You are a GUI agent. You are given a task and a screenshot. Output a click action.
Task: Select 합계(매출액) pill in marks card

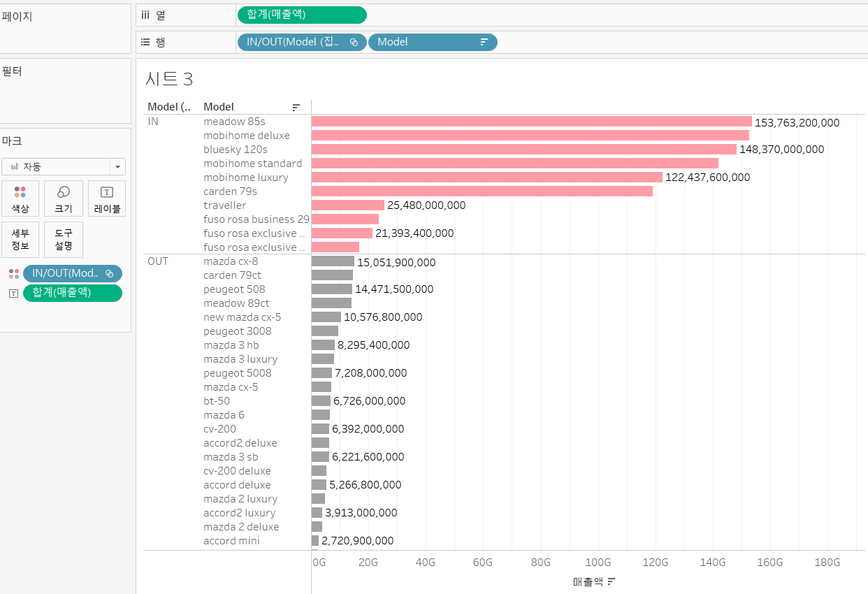[73, 292]
